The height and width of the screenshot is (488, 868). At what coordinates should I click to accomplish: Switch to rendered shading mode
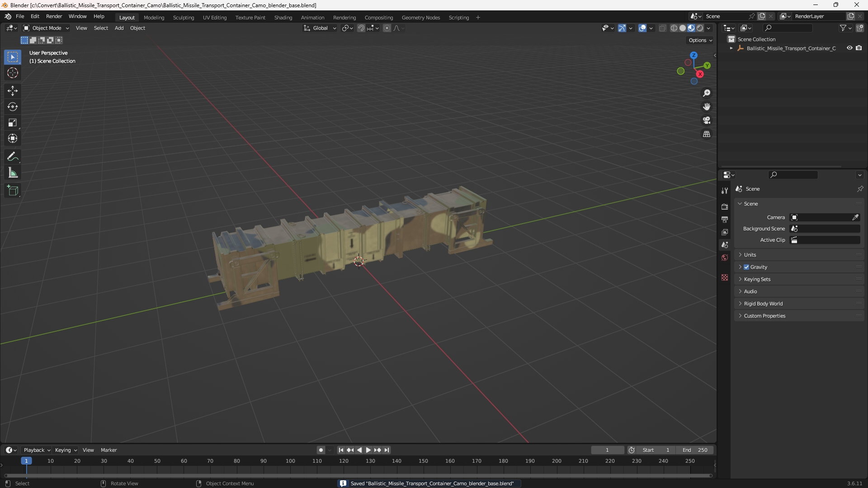click(700, 28)
